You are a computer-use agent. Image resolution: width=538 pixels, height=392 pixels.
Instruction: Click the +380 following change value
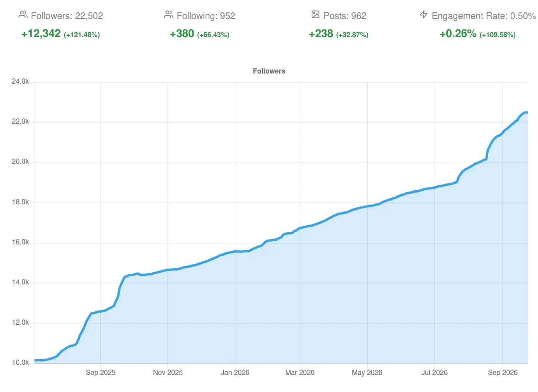coord(182,34)
